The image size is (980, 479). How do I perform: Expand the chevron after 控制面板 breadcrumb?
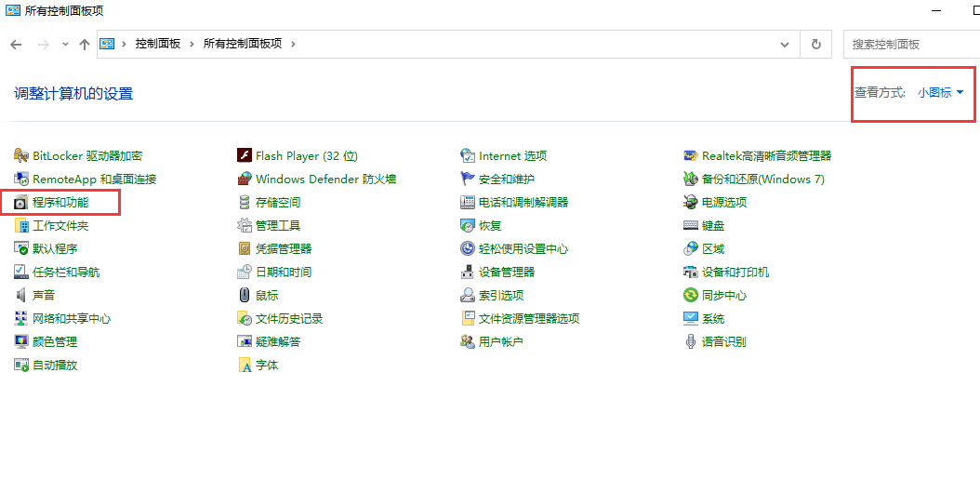tap(192, 44)
